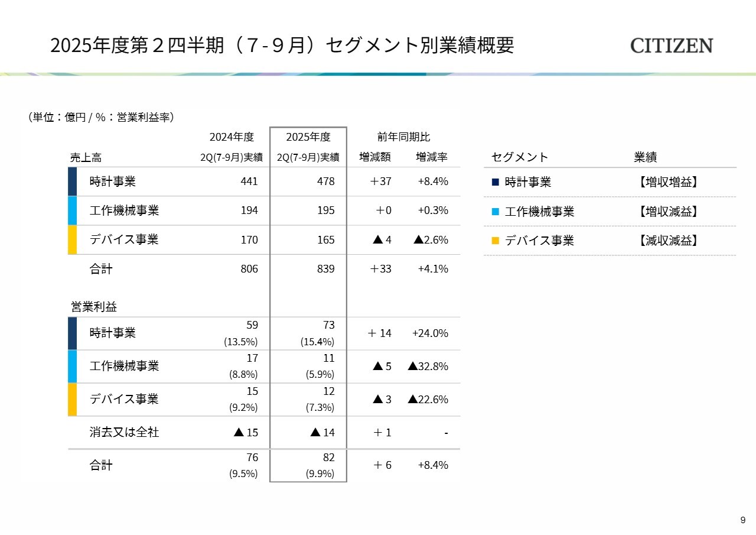This screenshot has width=756, height=535.
Task: Click the slide title text
Action: pos(282,46)
